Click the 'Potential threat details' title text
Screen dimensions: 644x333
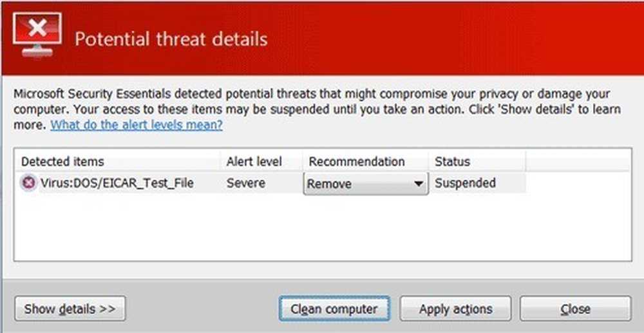(x=171, y=39)
